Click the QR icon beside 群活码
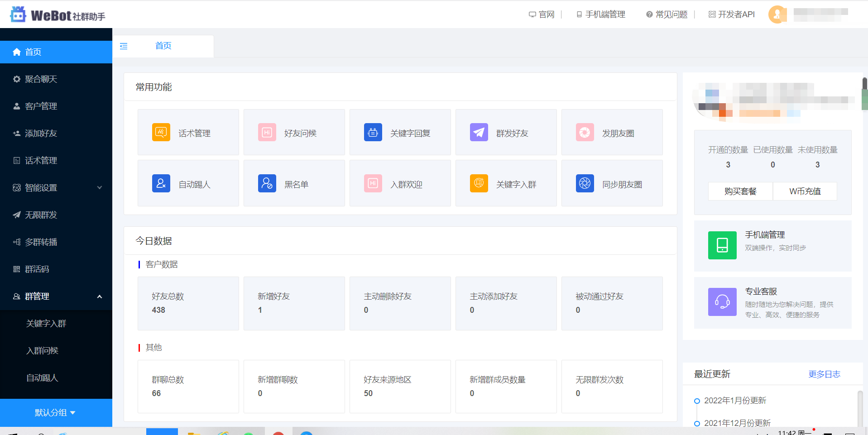The width and height of the screenshot is (868, 435). (x=17, y=269)
